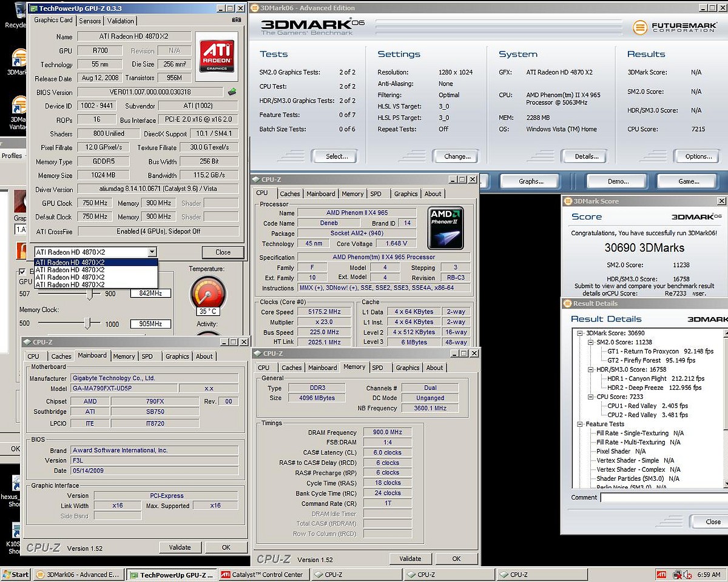Click the Result Details window title icon
The image size is (728, 582).
click(568, 303)
